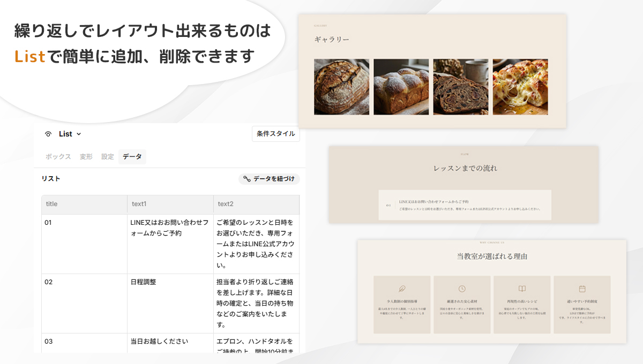Click the open book icon on 再現性の高いレシピ card
Screen dimensions: 643x364
(x=522, y=289)
